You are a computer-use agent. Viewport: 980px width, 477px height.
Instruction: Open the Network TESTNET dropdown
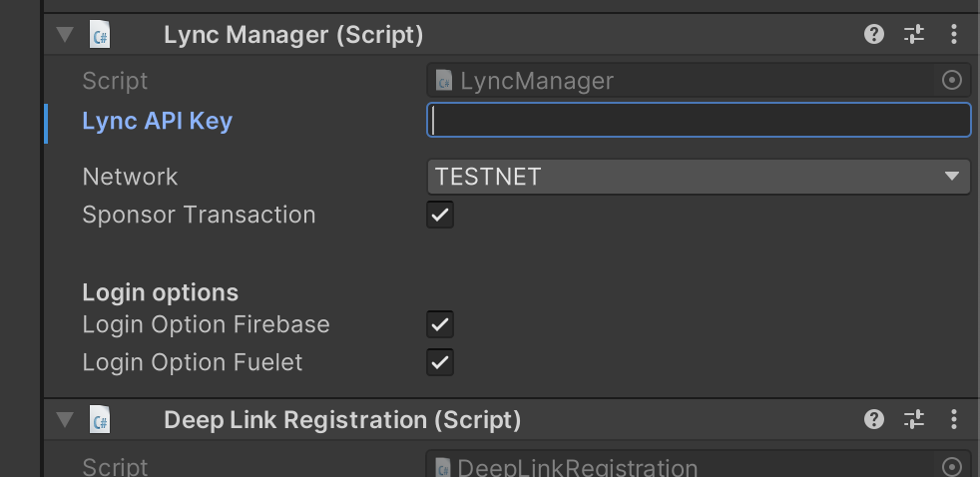(699, 177)
